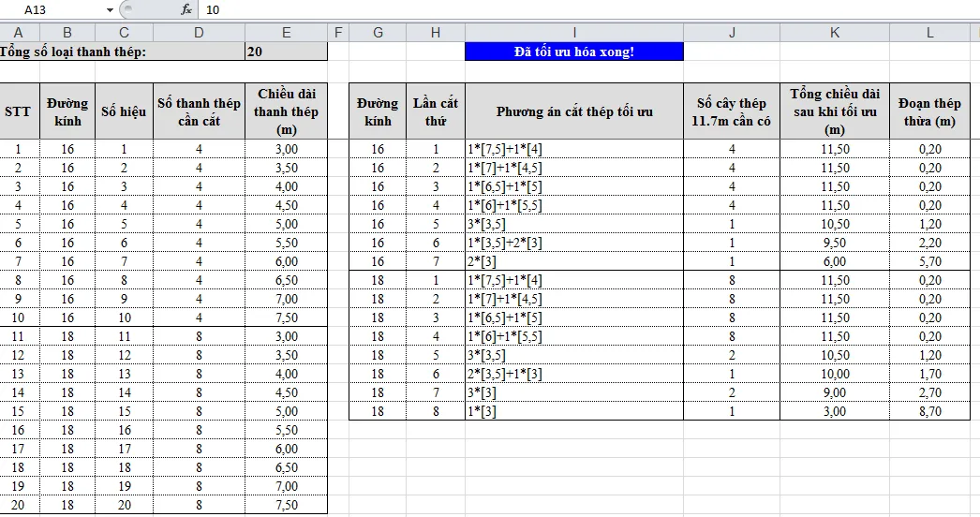The width and height of the screenshot is (980, 517).
Task: Open the Name Box dropdown arrow
Action: (110, 9)
